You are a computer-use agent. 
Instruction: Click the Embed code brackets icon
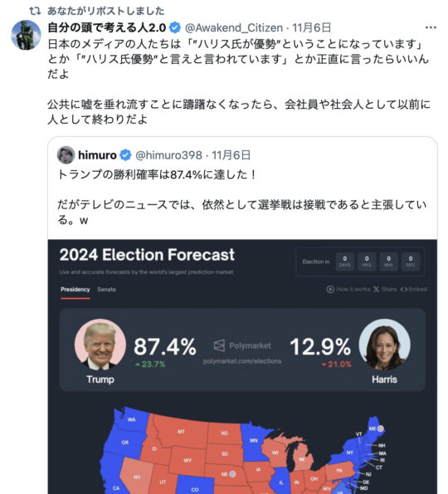(403, 289)
